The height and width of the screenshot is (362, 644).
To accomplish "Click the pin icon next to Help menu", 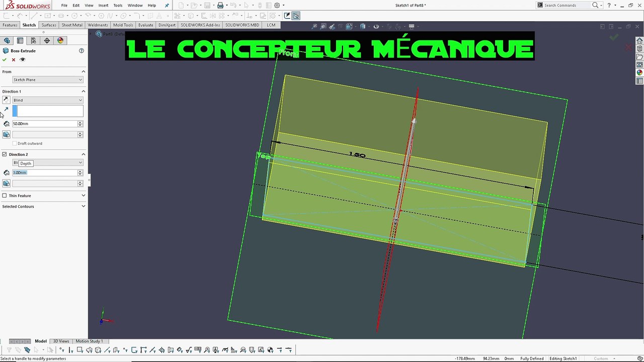I will pyautogui.click(x=167, y=6).
